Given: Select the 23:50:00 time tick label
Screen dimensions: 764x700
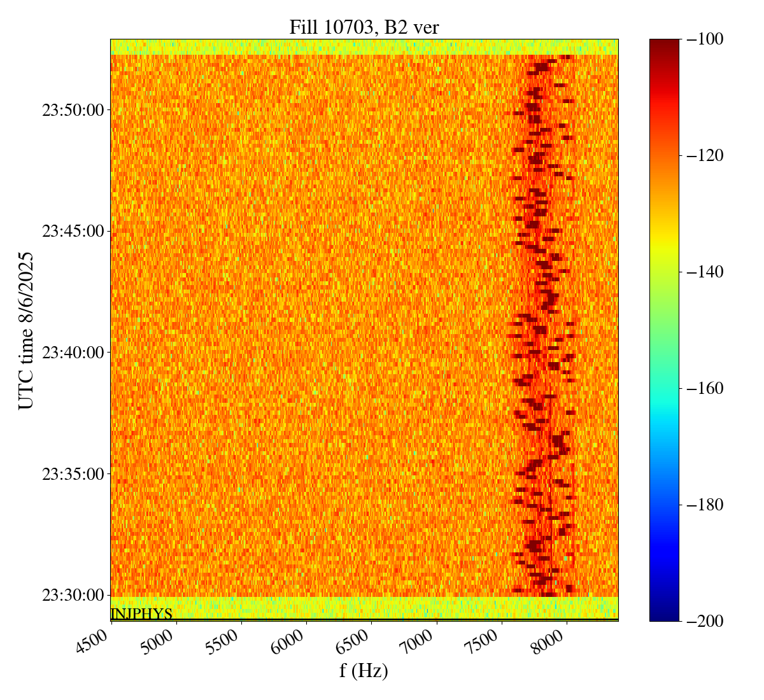Looking at the screenshot, I should tap(73, 110).
